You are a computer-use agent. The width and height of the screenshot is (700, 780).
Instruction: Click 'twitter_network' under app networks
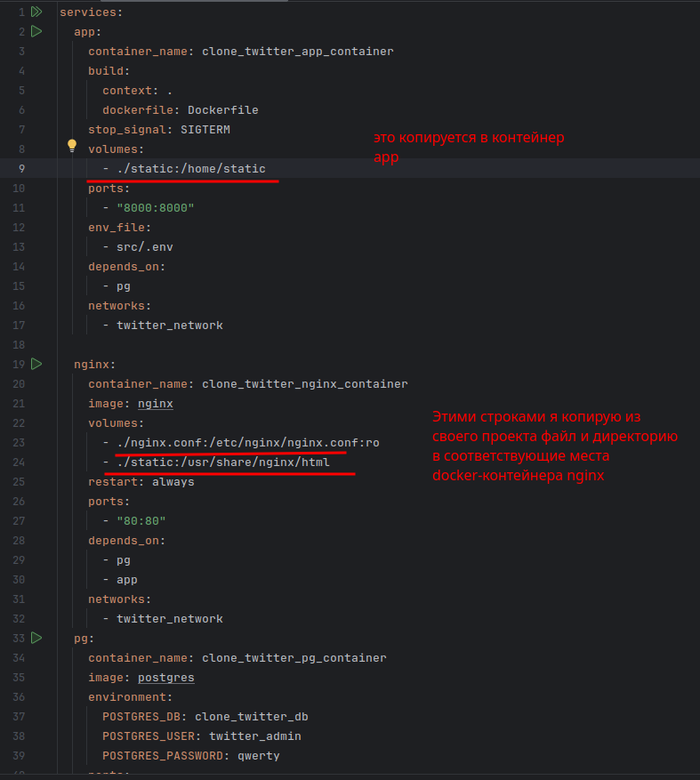pyautogui.click(x=170, y=326)
